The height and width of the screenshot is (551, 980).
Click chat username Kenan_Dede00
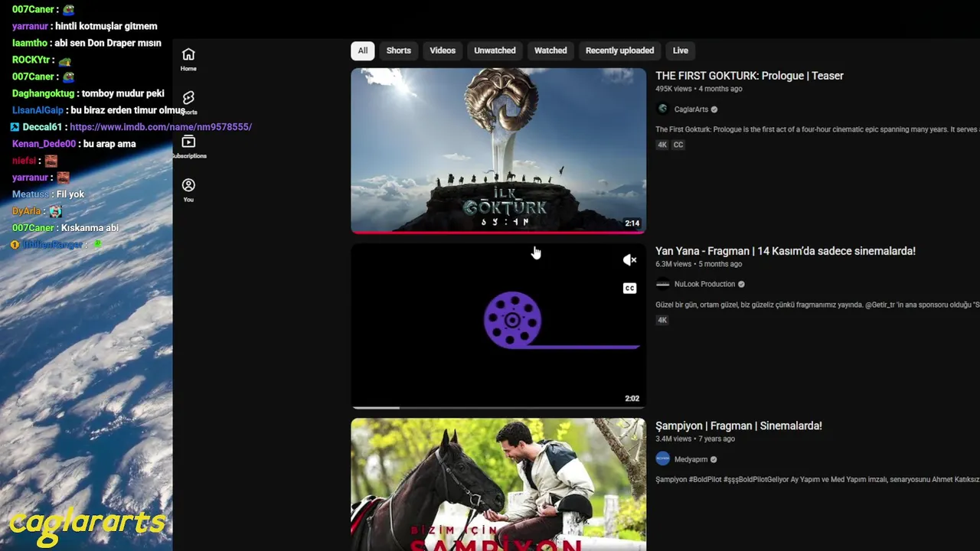44,144
